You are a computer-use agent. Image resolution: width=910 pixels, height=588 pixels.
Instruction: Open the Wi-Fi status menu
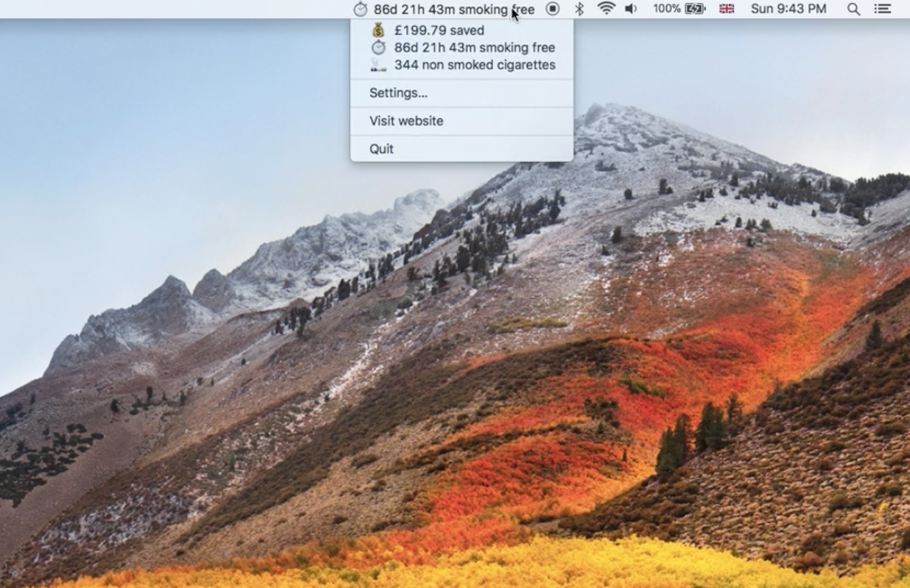click(x=606, y=9)
